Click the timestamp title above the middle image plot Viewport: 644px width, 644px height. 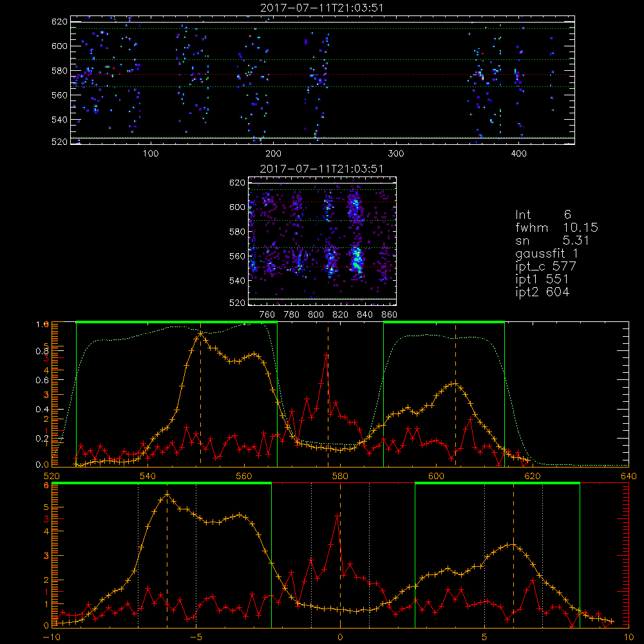(x=321, y=169)
